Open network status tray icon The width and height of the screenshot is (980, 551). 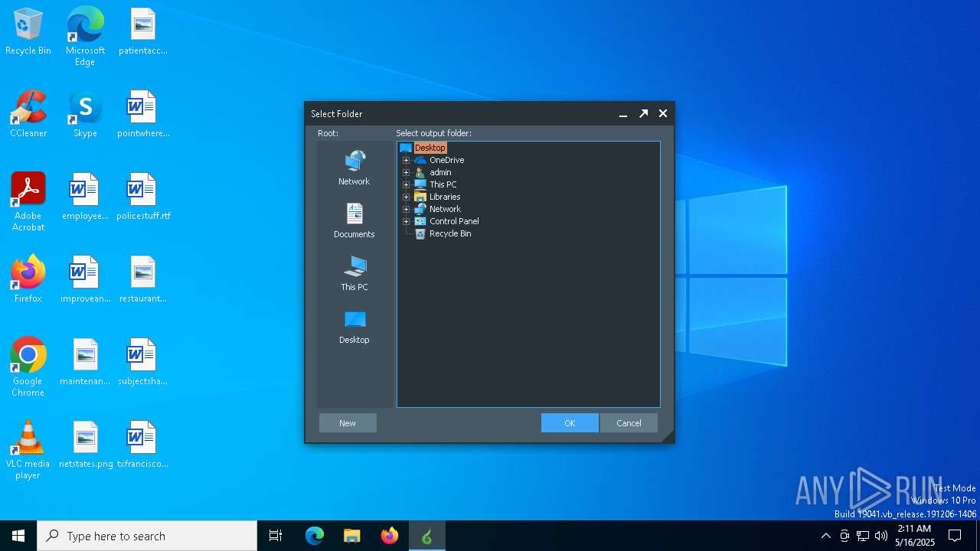[x=863, y=536]
